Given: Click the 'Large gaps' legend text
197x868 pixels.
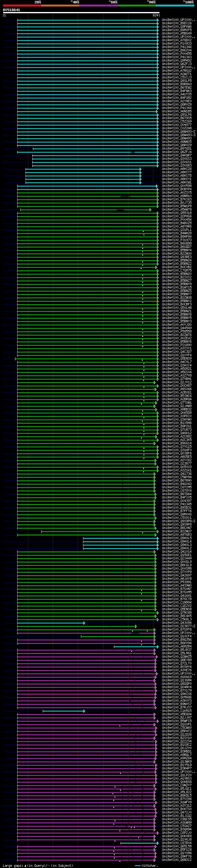Looking at the screenshot, I should click(x=13, y=866).
